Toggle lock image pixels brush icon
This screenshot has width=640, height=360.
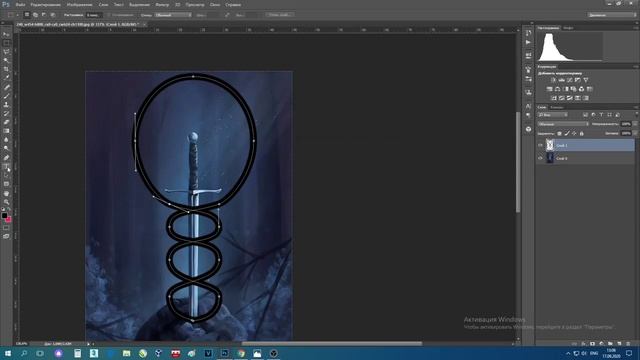[x=567, y=133]
